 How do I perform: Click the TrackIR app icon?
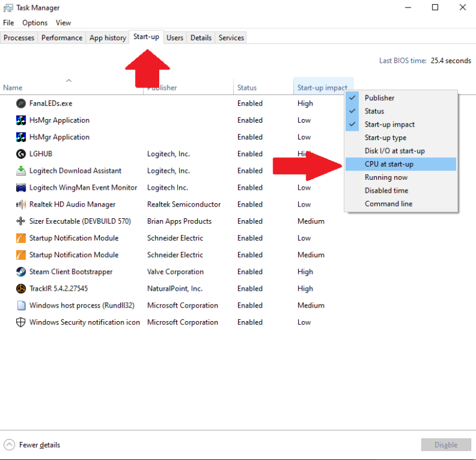point(20,288)
